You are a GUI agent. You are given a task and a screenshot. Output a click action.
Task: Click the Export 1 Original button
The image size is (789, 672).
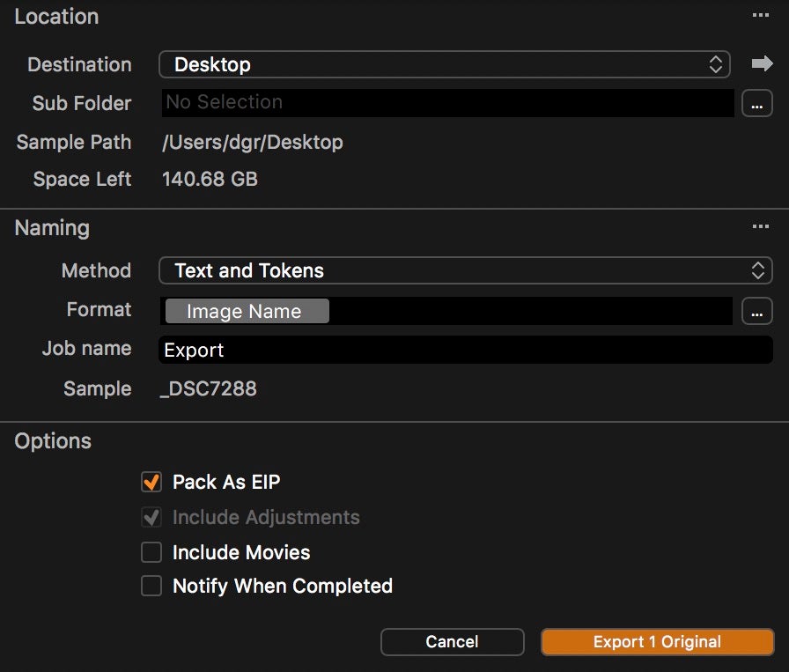(x=657, y=642)
